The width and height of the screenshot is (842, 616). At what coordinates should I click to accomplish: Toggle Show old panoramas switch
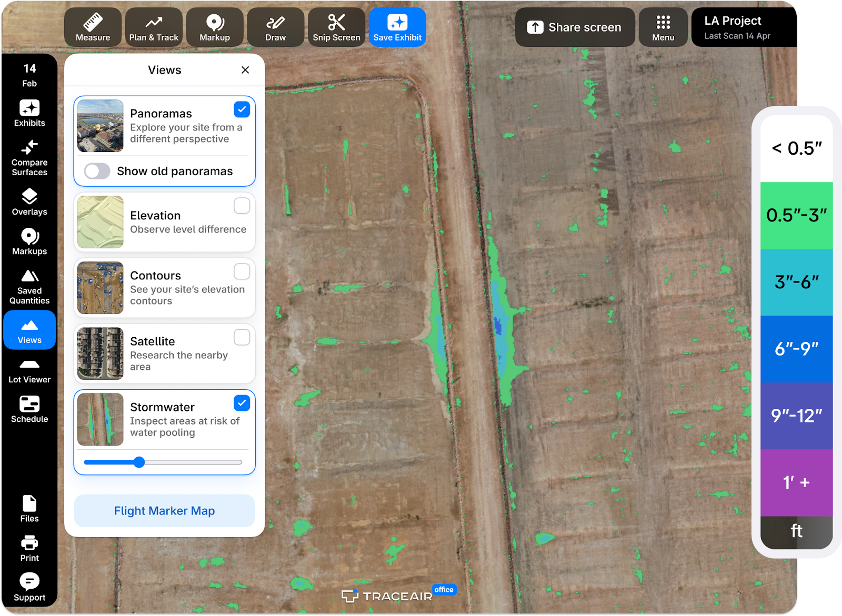(97, 171)
